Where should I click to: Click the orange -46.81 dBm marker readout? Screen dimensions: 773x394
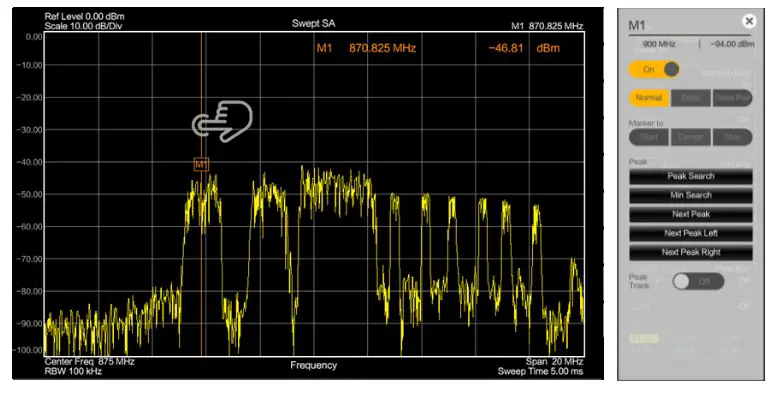click(524, 48)
